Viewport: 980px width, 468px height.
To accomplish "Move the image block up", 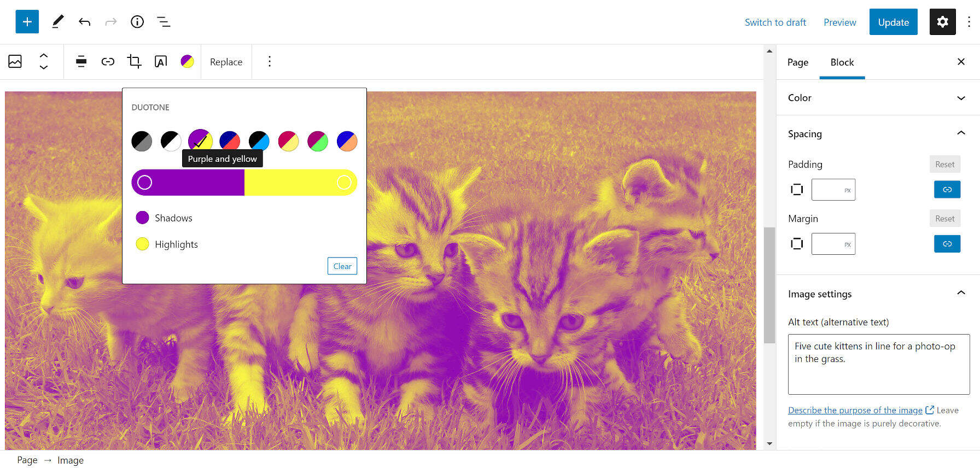I will coord(44,55).
